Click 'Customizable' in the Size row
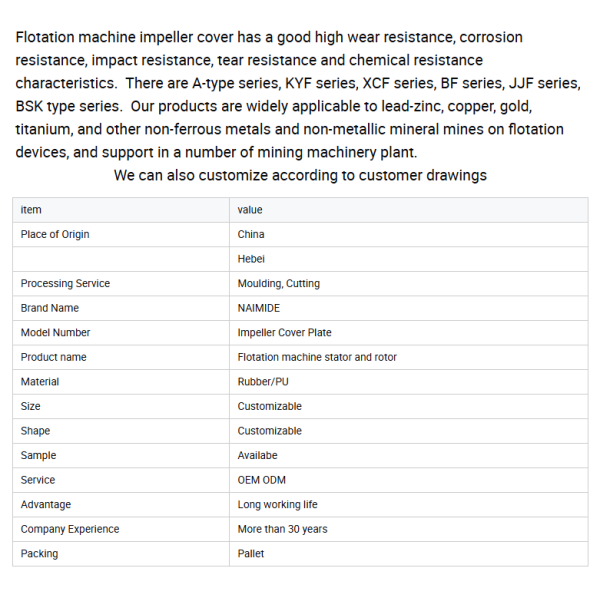600x600 pixels. pos(269,406)
